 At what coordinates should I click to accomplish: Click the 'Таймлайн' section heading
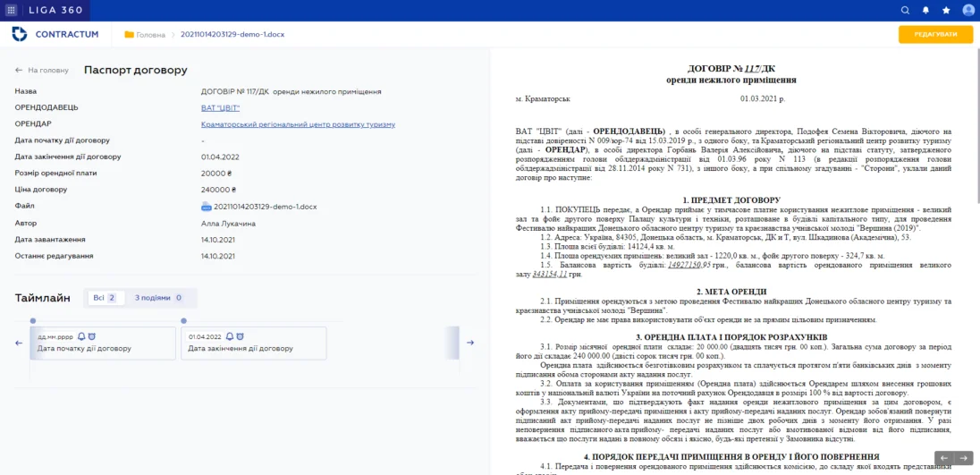[43, 298]
